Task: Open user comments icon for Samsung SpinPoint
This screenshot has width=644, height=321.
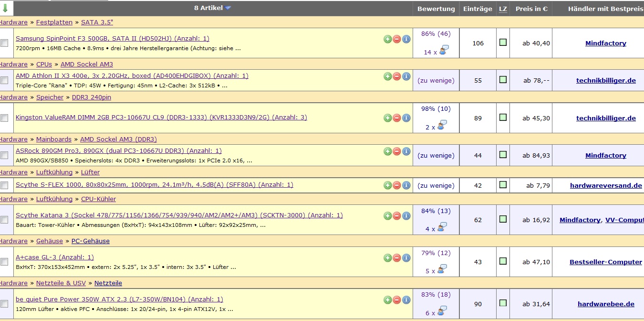Action: click(444, 50)
